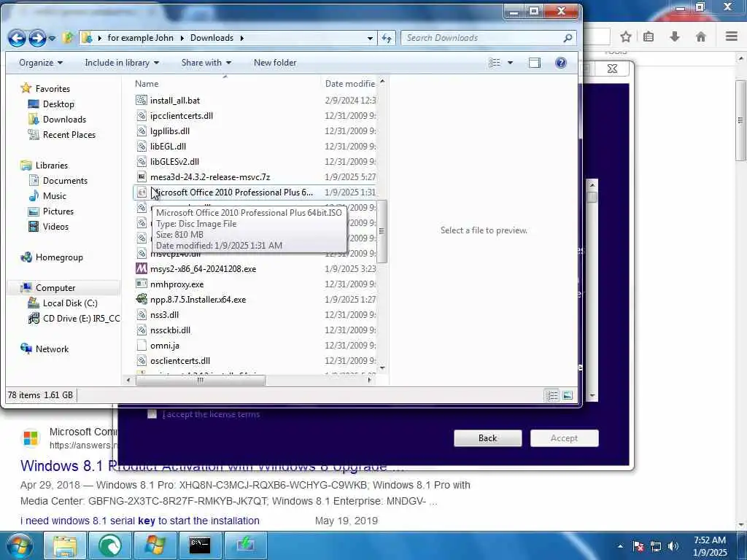Click the mesa3d 7z archive icon
The width and height of the screenshot is (747, 560).
[141, 177]
